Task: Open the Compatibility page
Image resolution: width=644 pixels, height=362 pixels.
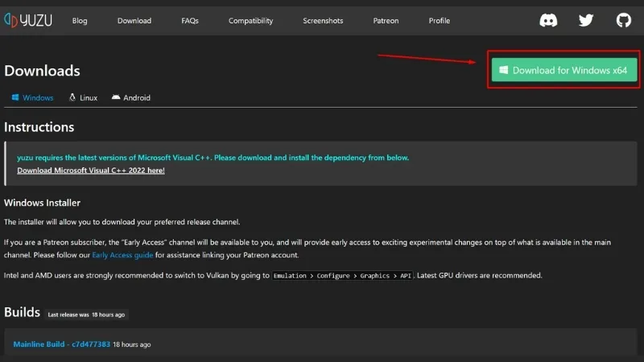Action: [250, 21]
